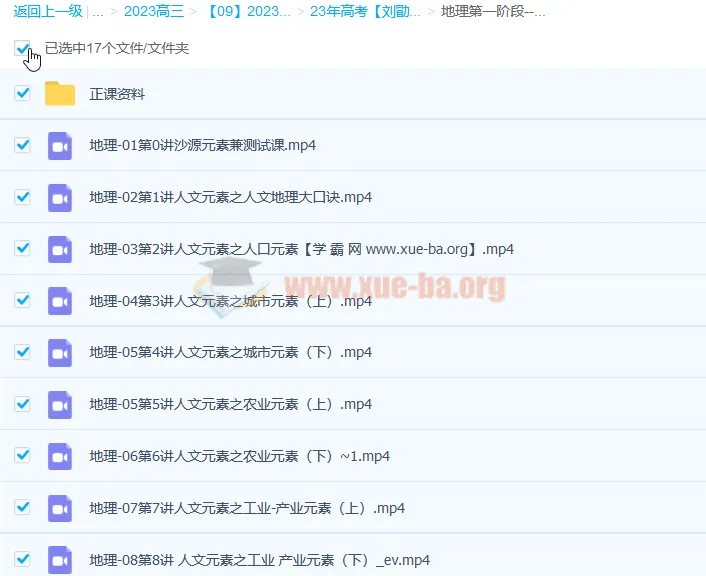Screen dimensions: 706x576
Task: Click video icon for 地理-03第2讲 file
Action: point(60,249)
